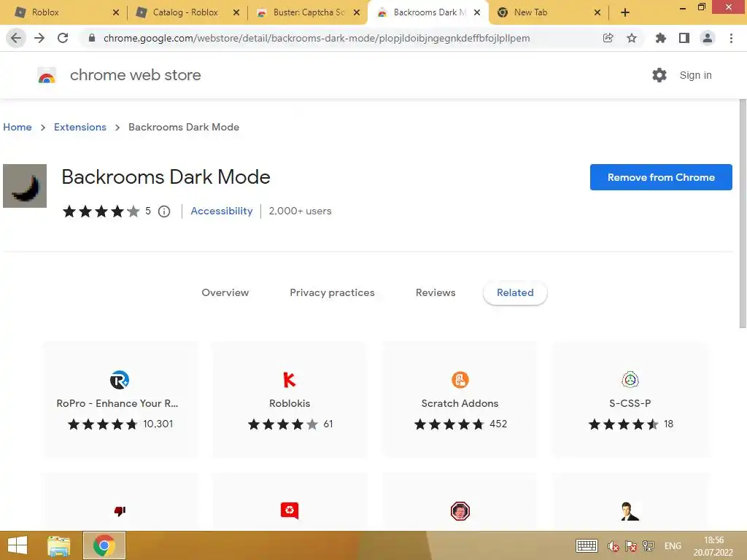Bookmark this page with the star icon
The height and width of the screenshot is (560, 747).
[632, 38]
